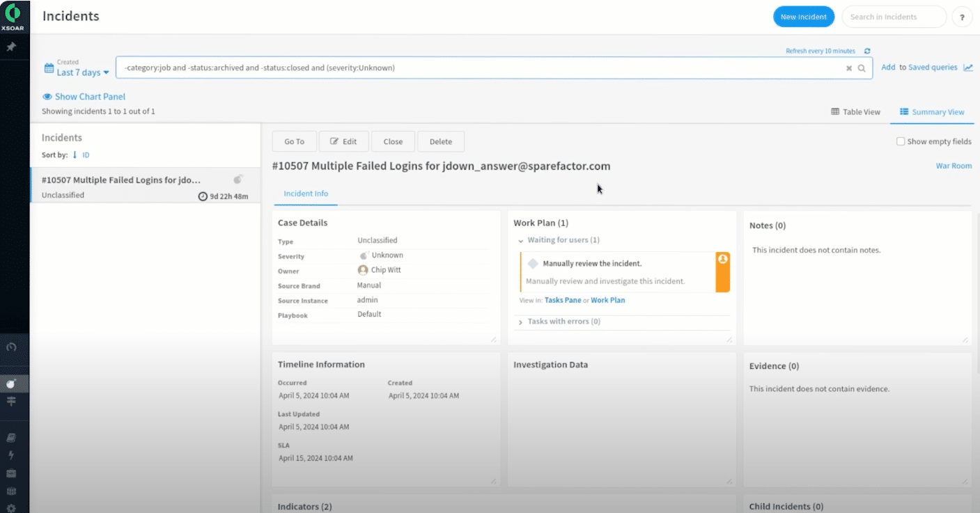Viewport: 980px width, 513px height.
Task: Toggle sort direction arrow next to ID
Action: pos(75,155)
